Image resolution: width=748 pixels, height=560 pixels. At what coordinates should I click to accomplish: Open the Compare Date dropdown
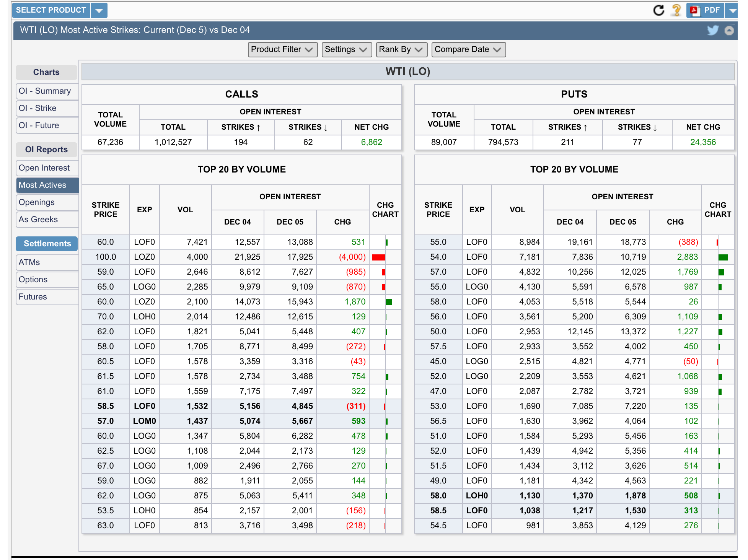point(468,49)
